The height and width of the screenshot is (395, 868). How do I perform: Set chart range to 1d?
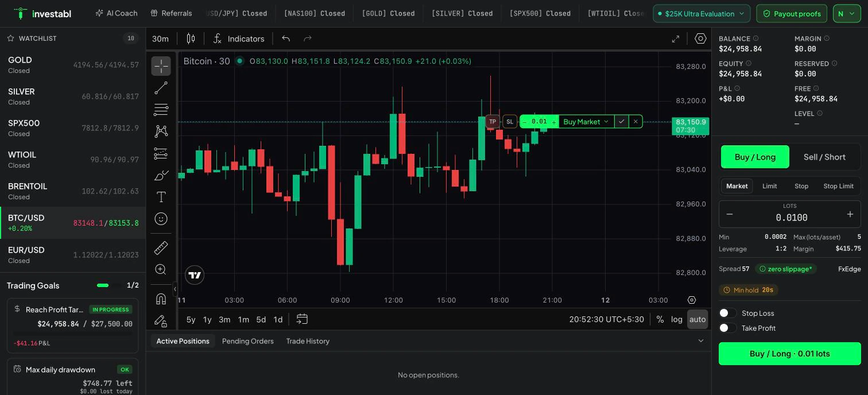[x=278, y=319]
